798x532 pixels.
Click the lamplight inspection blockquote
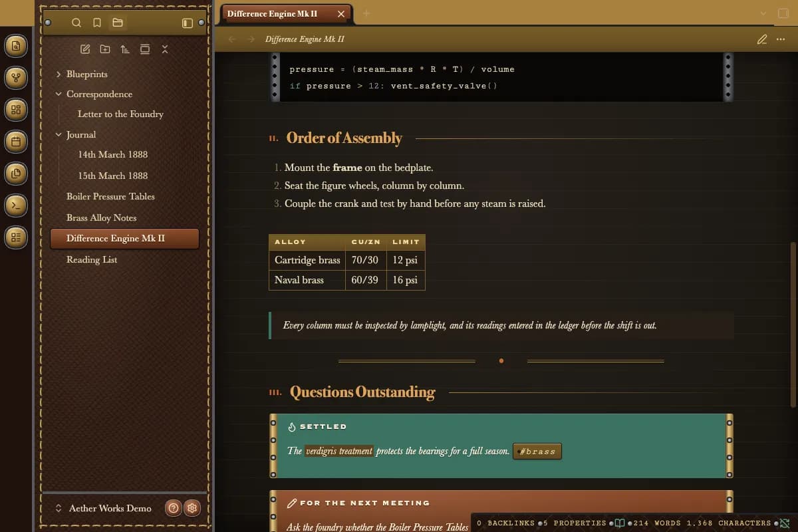(501, 326)
